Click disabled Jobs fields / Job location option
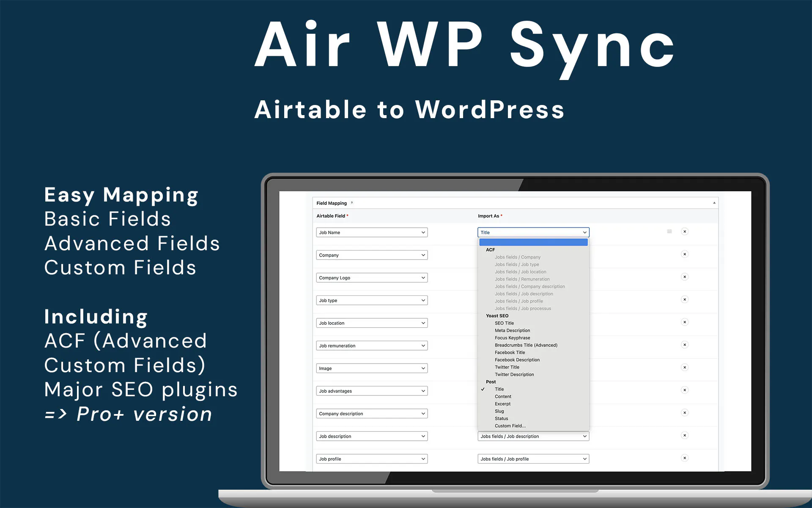 point(520,272)
